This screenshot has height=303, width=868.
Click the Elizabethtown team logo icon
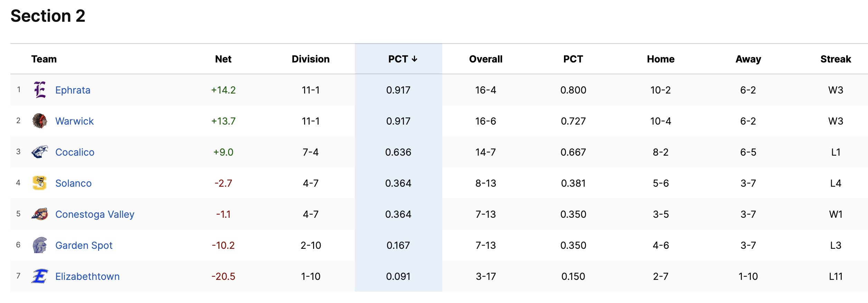click(40, 276)
